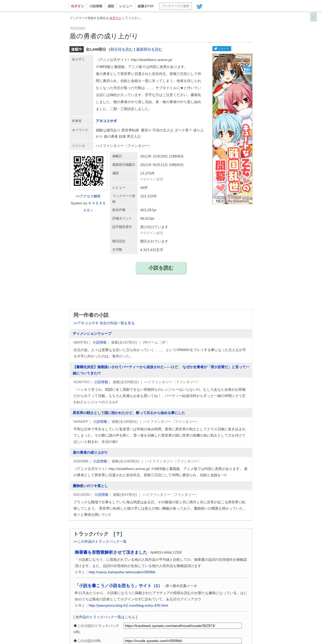Open 「小説を書こう／小説を読もう」サイト（1） trackback
This screenshot has height=644, width=322.
tap(118, 586)
